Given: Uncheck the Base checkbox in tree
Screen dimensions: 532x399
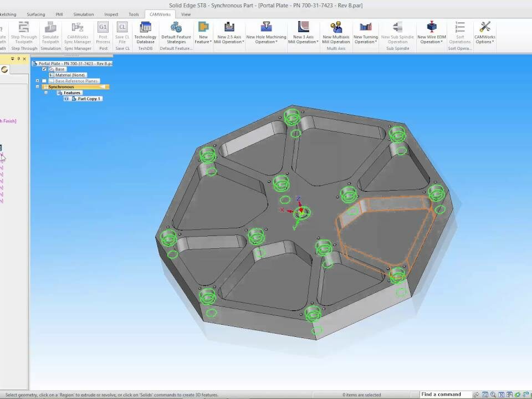Looking at the screenshot, I should click(44, 69).
